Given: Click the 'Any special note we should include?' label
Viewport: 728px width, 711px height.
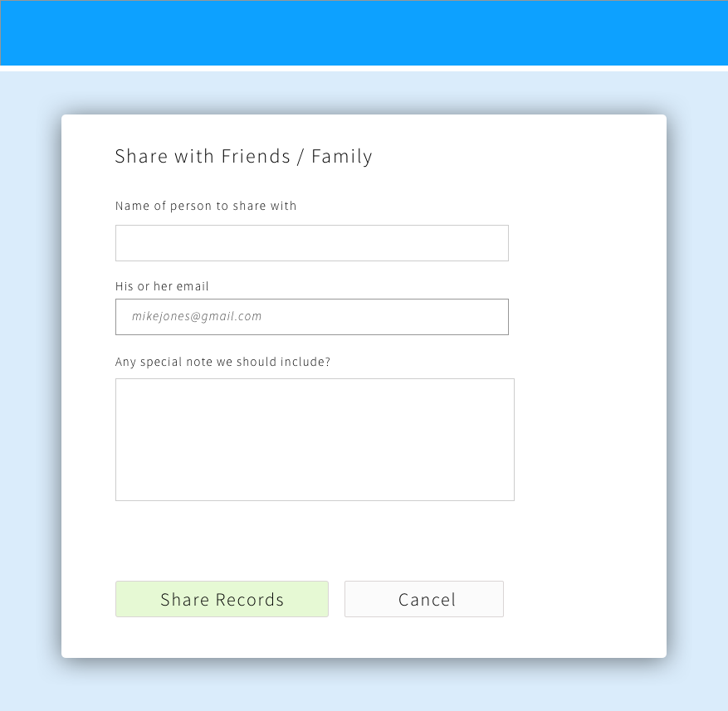Looking at the screenshot, I should 222,362.
